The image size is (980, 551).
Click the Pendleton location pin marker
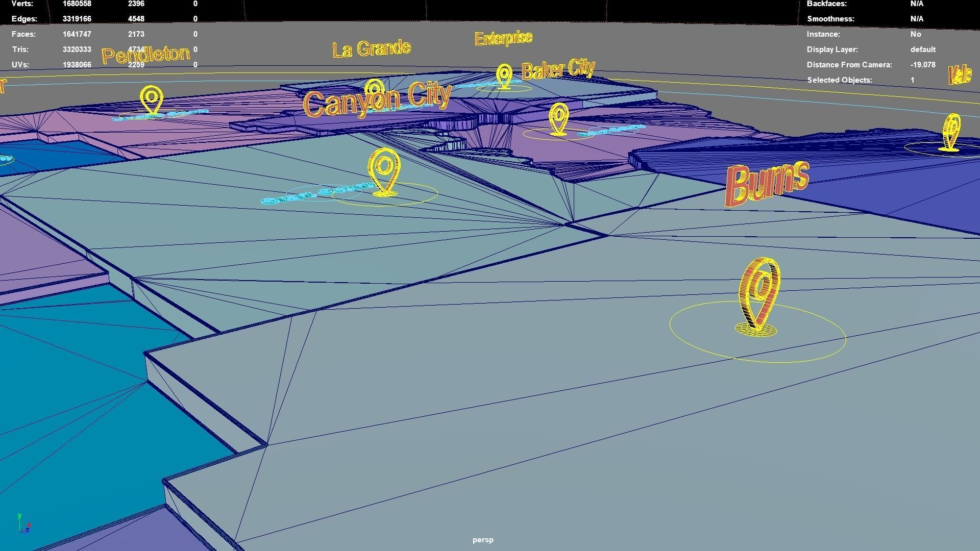152,100
